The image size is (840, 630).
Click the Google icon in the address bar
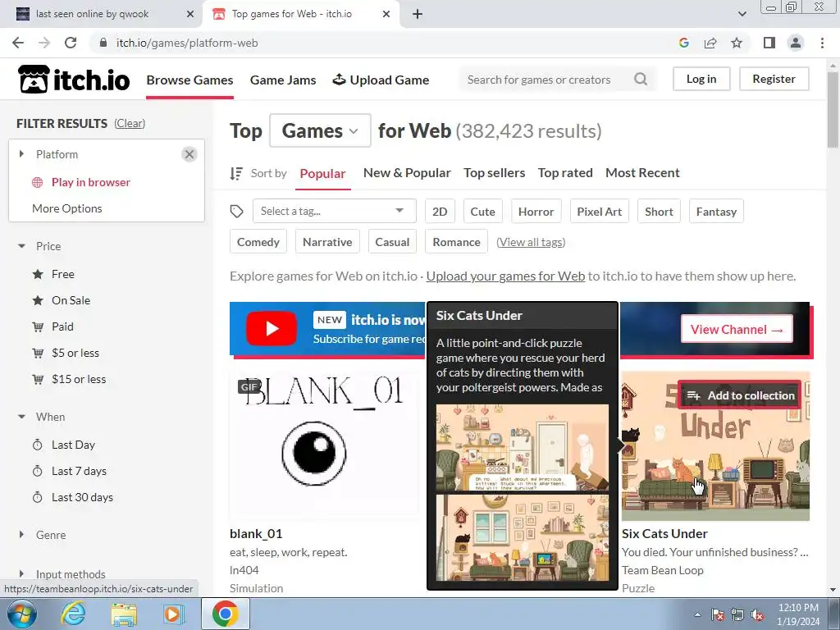click(683, 43)
